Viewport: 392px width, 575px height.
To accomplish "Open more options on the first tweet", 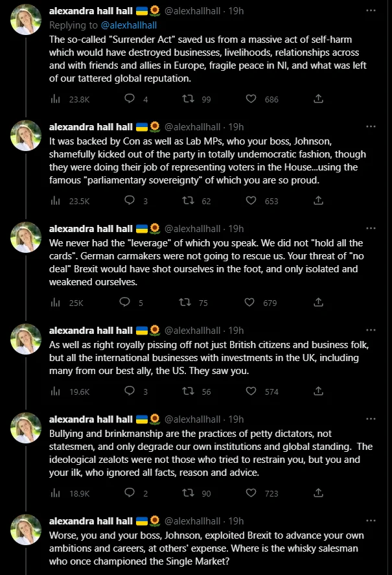I will point(371,10).
